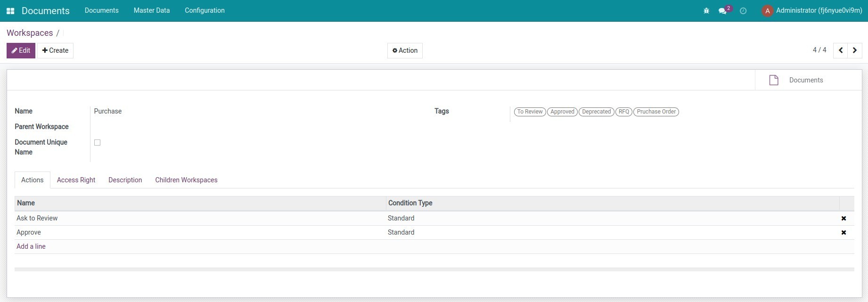This screenshot has width=868, height=302.
Task: Delete the Ask to Review action row
Action: (843, 218)
